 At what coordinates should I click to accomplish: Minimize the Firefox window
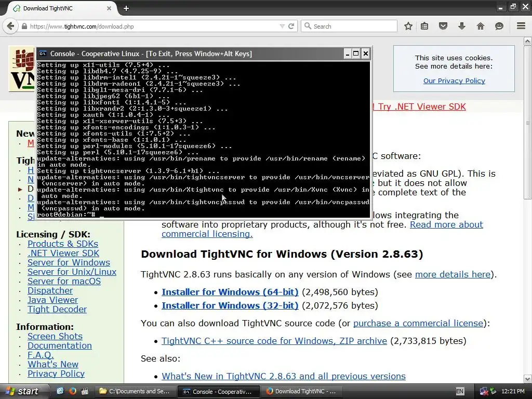[500, 7]
